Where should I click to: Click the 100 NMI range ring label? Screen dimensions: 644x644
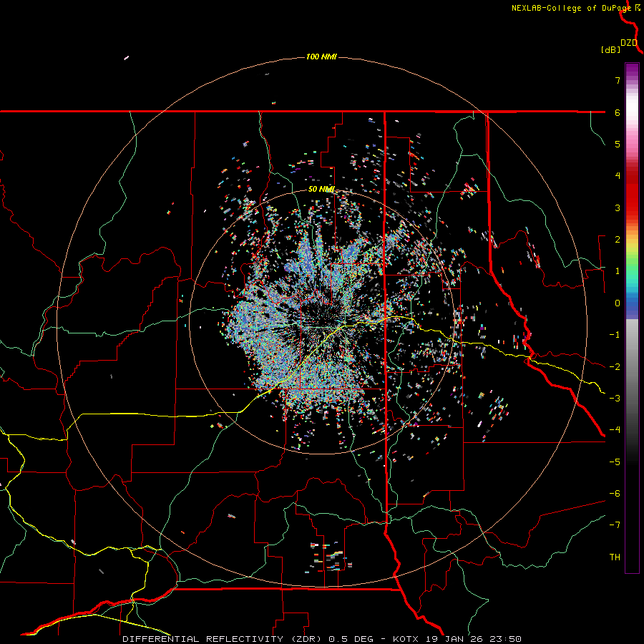pyautogui.click(x=321, y=57)
